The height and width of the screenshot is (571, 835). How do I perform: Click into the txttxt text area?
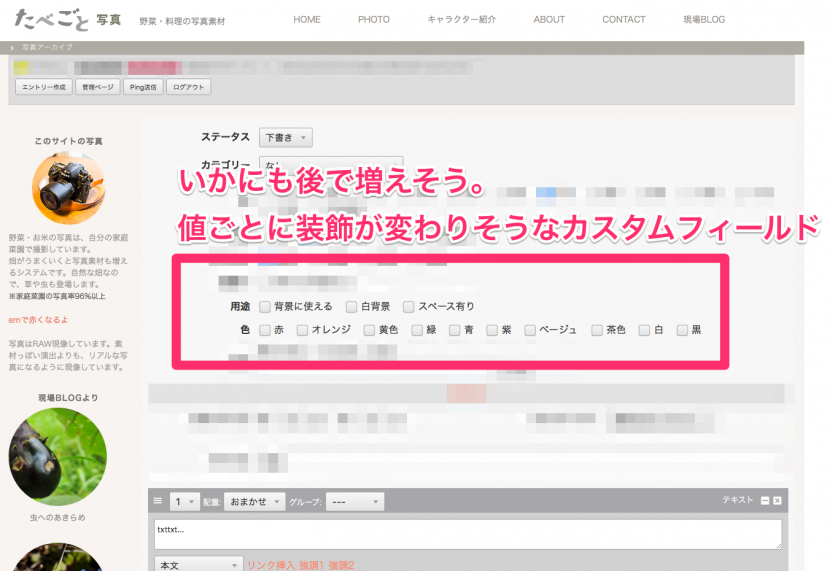click(467, 534)
